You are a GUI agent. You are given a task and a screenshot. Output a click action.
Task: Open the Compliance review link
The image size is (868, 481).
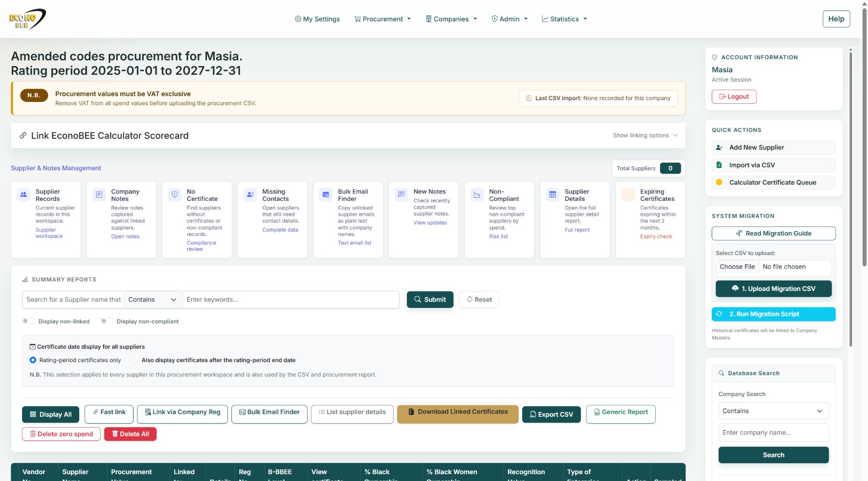[201, 246]
